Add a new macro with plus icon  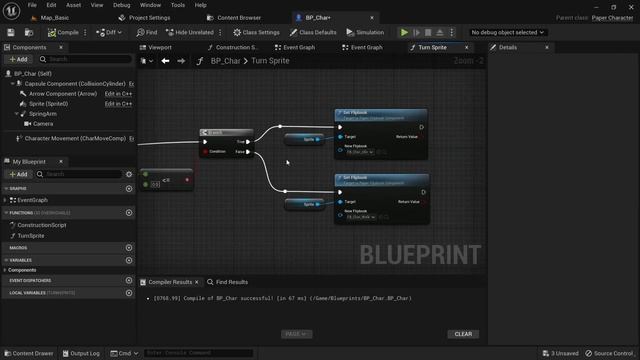129,248
